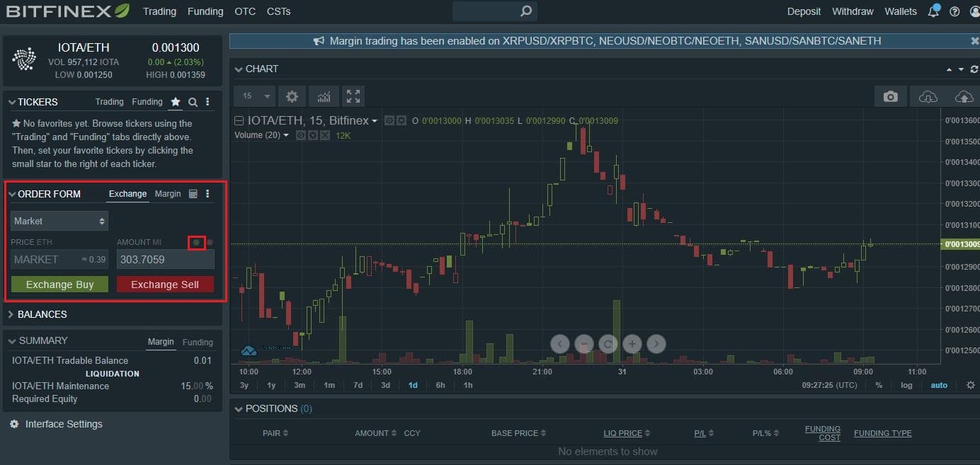The image size is (980, 465).
Task: Reset chart view with circular arrow
Action: pos(608,345)
